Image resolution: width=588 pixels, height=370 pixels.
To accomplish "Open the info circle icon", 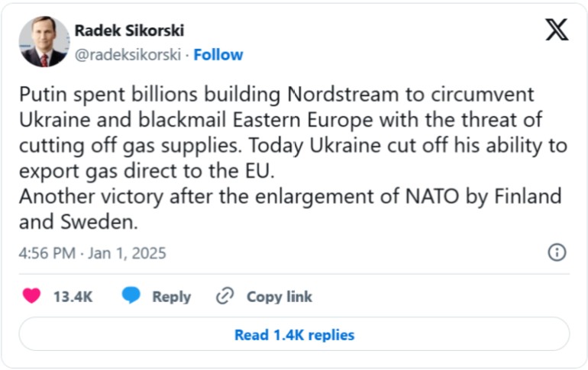I will tap(557, 253).
